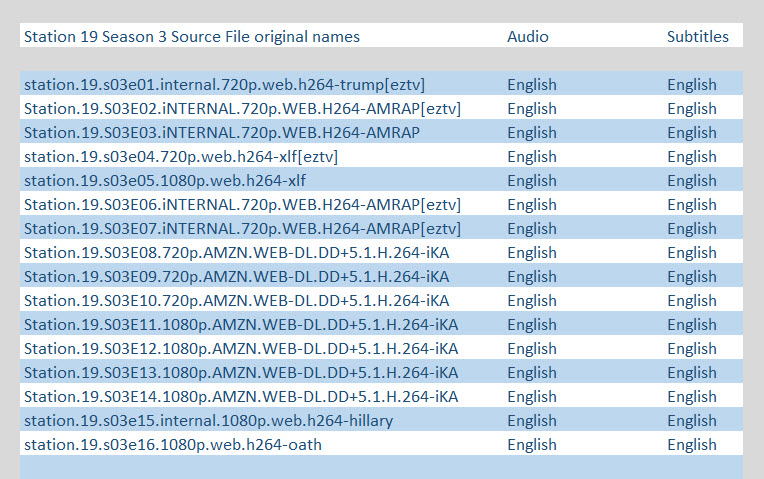
Task: Click the Audio 'English' cell for s03e01
Action: 532,85
